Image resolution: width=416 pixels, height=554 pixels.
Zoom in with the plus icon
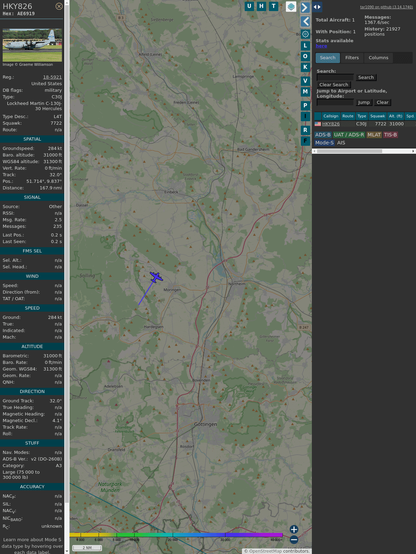click(294, 529)
